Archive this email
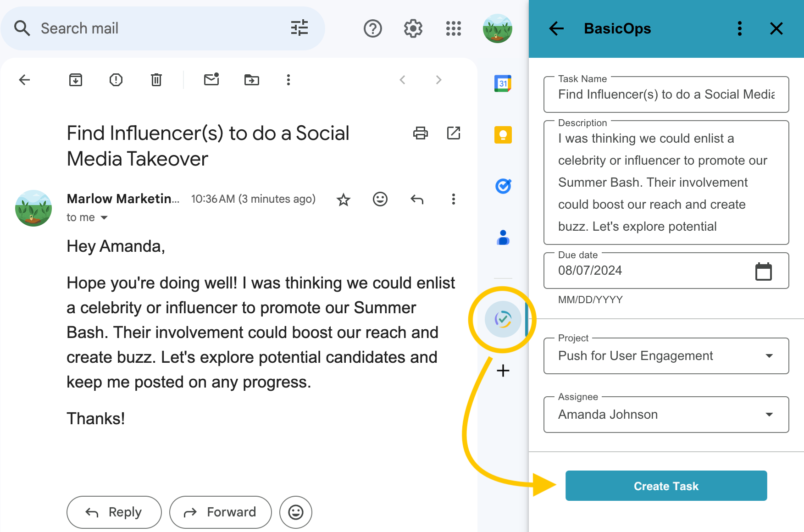804x532 pixels. (76, 79)
